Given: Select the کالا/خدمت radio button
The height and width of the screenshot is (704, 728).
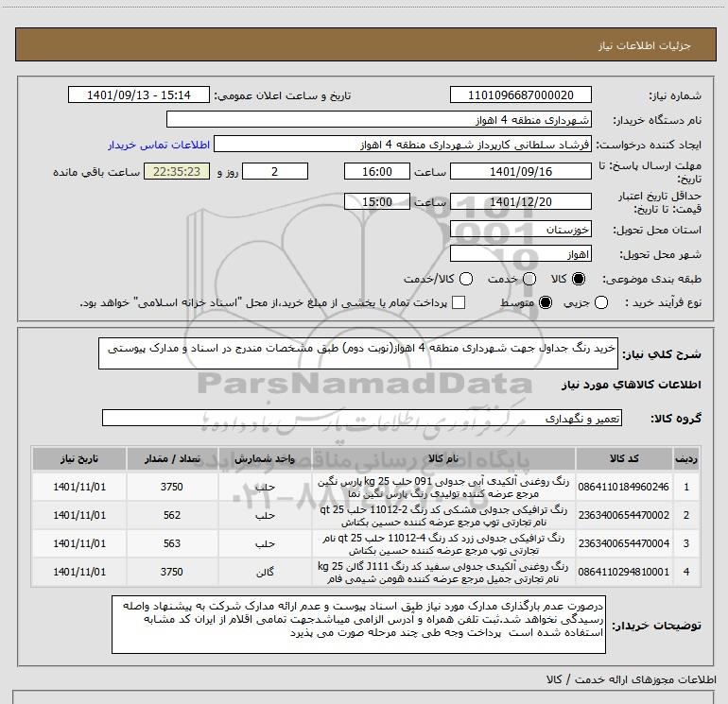Looking at the screenshot, I should point(466,279).
